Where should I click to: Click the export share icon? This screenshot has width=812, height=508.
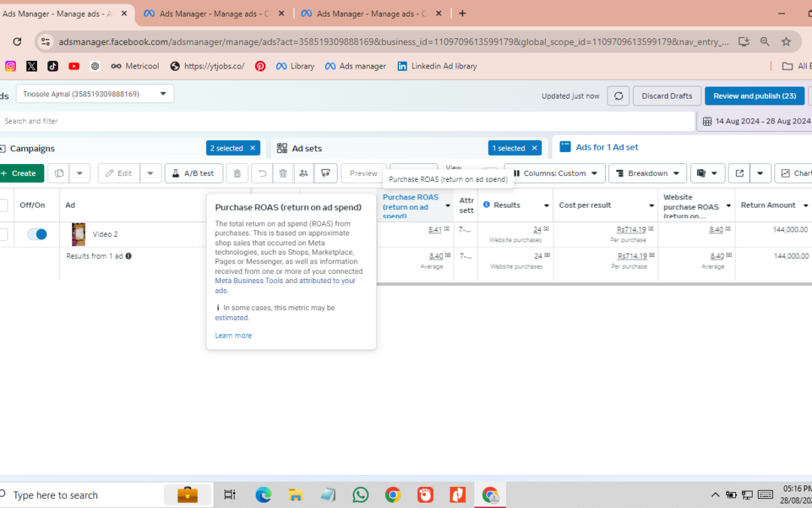tap(740, 173)
